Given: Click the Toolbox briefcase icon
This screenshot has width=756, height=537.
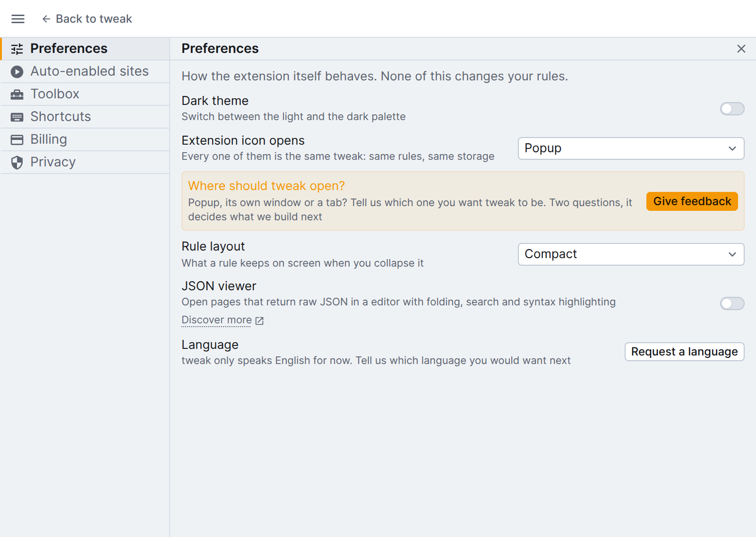Looking at the screenshot, I should pyautogui.click(x=17, y=95).
